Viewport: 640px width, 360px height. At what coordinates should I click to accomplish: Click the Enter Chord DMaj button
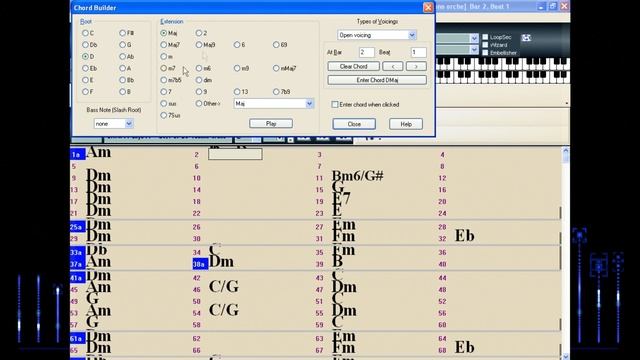[377, 80]
